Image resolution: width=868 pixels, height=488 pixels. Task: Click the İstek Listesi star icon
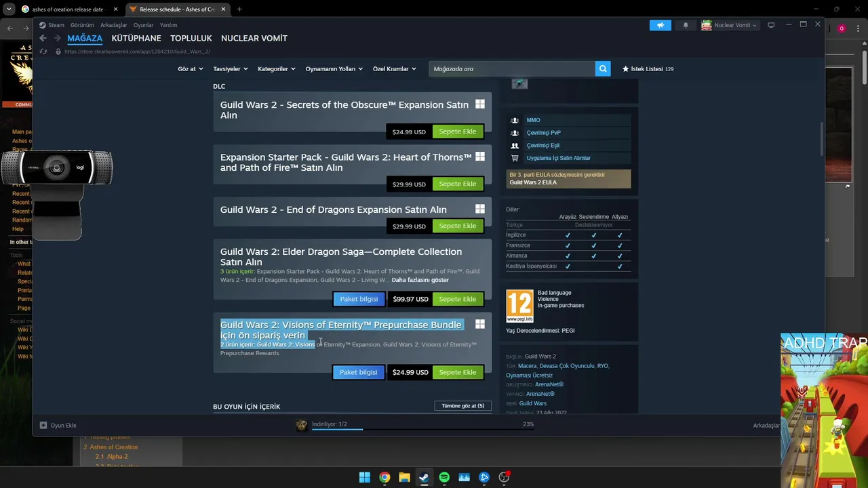point(625,68)
